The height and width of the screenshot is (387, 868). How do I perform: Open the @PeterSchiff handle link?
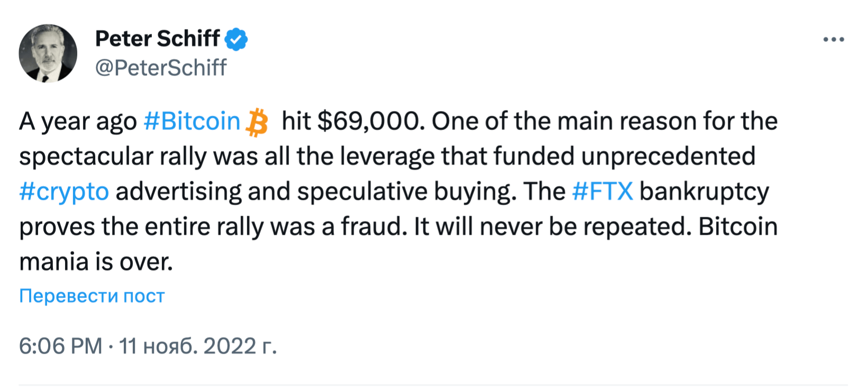pos(161,68)
